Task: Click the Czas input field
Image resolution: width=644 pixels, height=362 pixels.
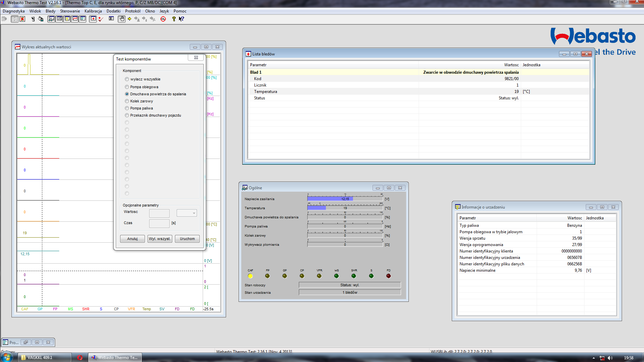Action: click(x=159, y=223)
